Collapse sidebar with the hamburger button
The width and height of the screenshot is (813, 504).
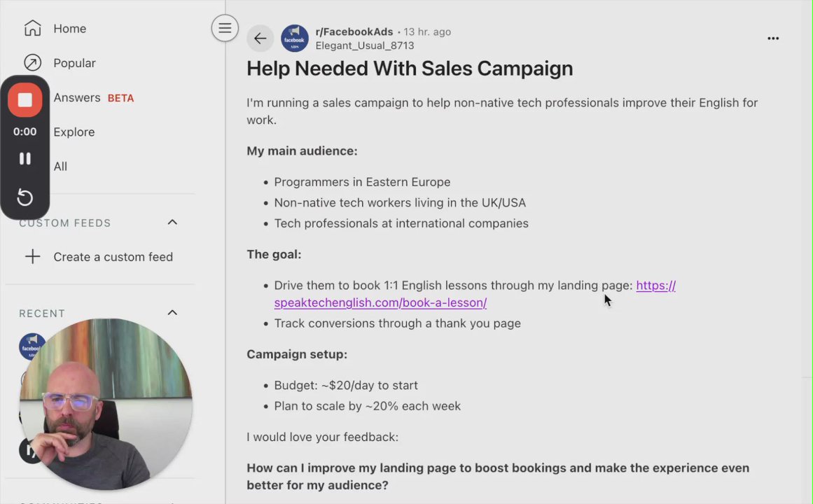tap(225, 28)
